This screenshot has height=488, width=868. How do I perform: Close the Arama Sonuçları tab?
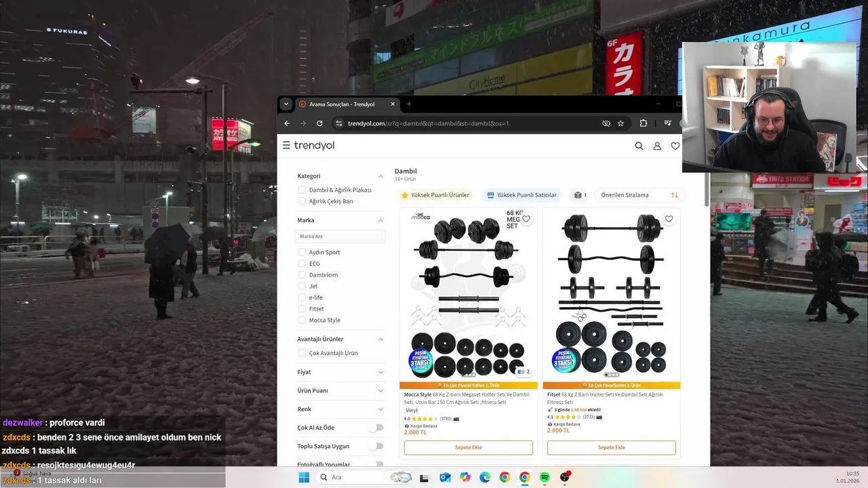[x=393, y=104]
